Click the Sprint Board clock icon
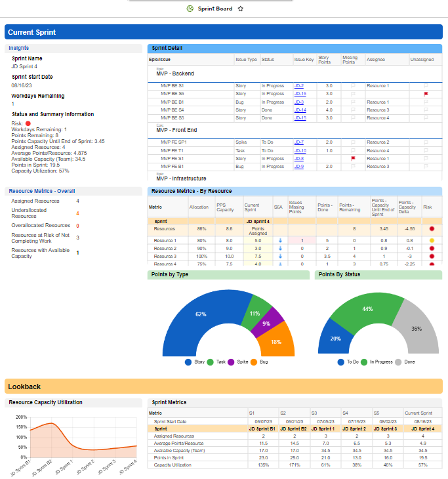Image resolution: width=448 pixels, height=479 pixels. click(x=190, y=9)
